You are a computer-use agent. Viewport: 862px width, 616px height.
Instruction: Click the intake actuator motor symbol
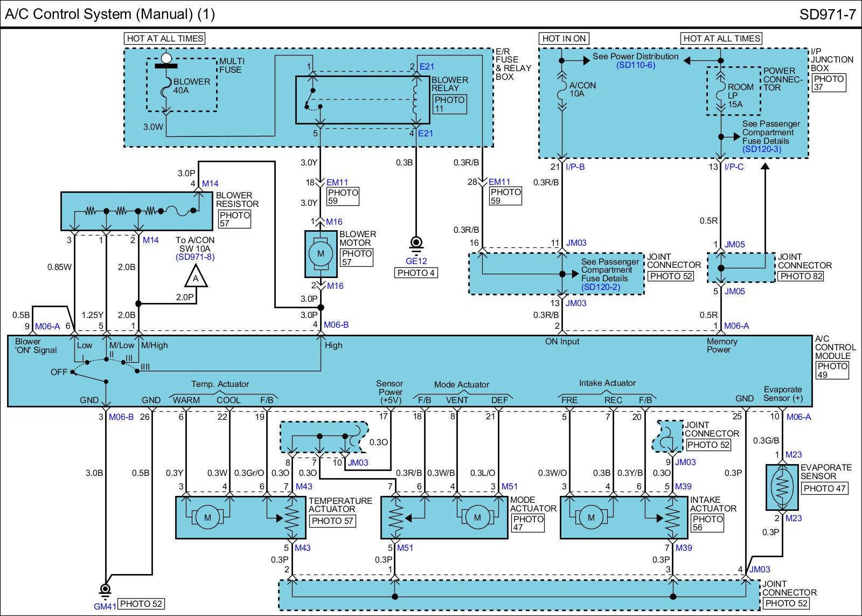coord(591,518)
